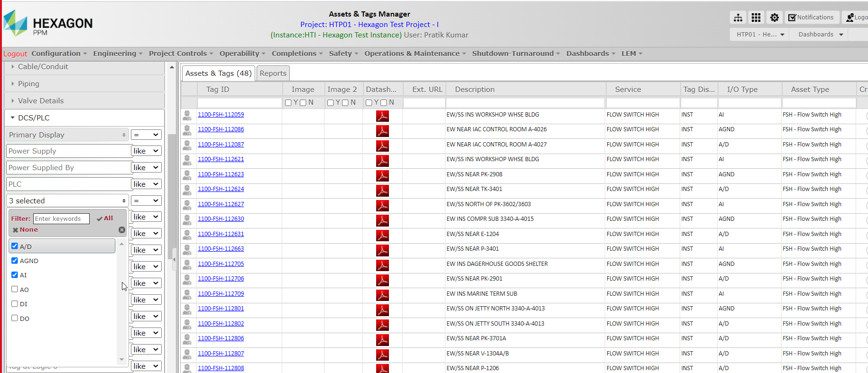Open tag link 1100-FSH-112709
Viewport: 868px width, 373px height.
tap(221, 294)
